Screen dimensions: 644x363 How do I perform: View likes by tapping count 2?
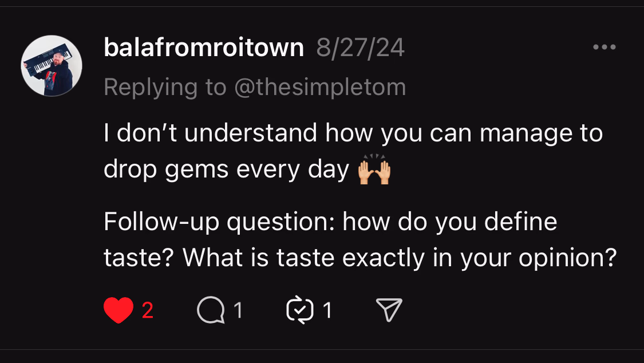147,310
